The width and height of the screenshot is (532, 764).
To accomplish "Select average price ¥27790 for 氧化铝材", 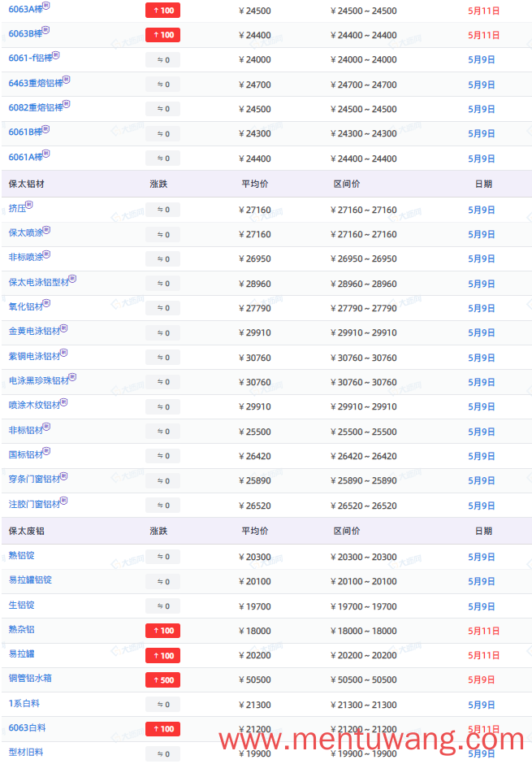I will tap(255, 308).
